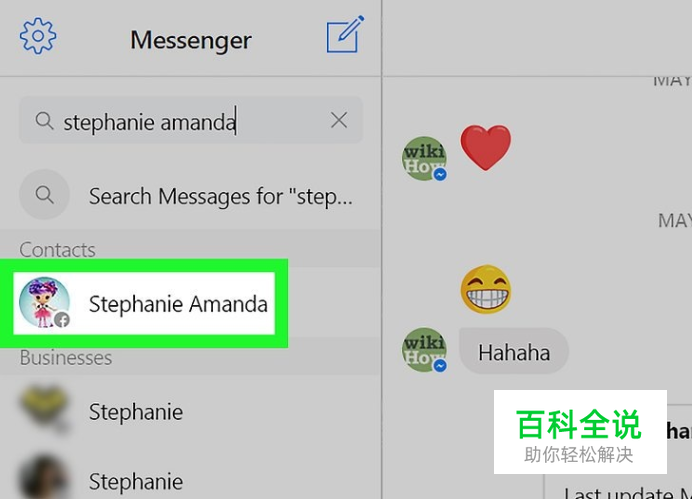The height and width of the screenshot is (499, 692).
Task: Click the magnifier icon inside search box
Action: click(45, 120)
